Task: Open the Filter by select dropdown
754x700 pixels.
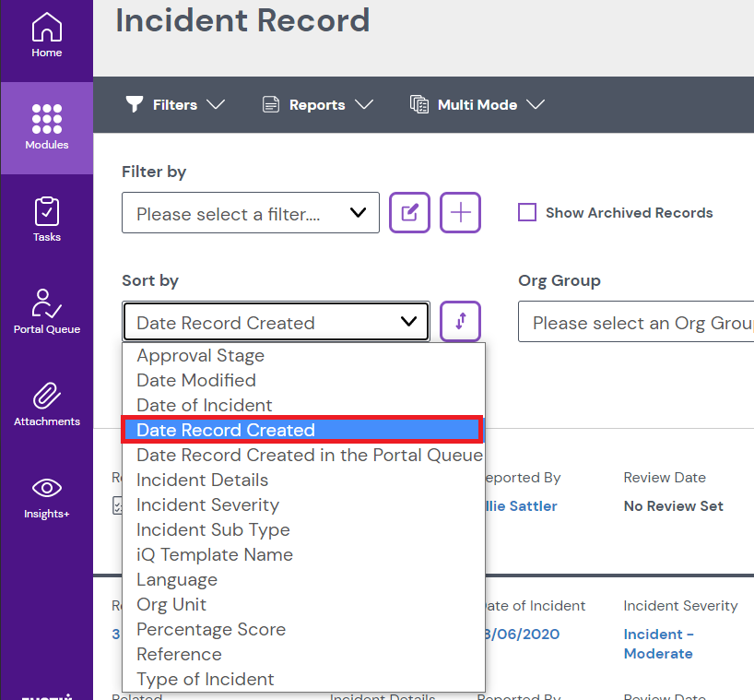Action: (250, 213)
